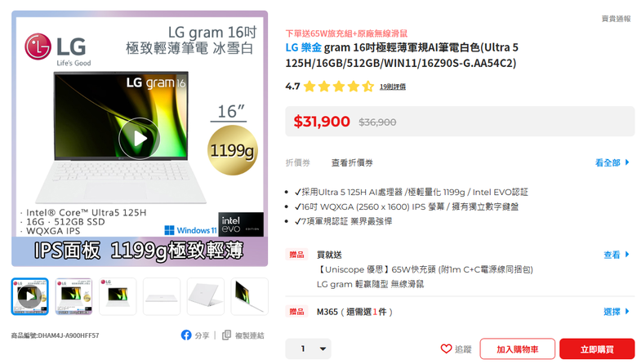Screen dimensions: 637x364
Task: Click the Facebook share icon
Action: pos(186,335)
